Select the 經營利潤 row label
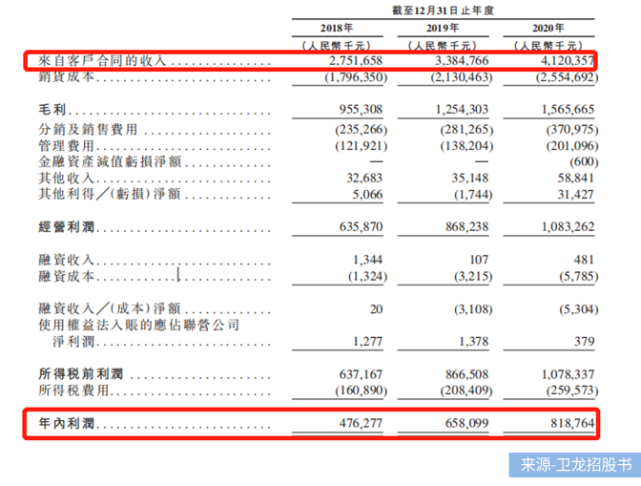641x486 pixels. tap(48, 226)
